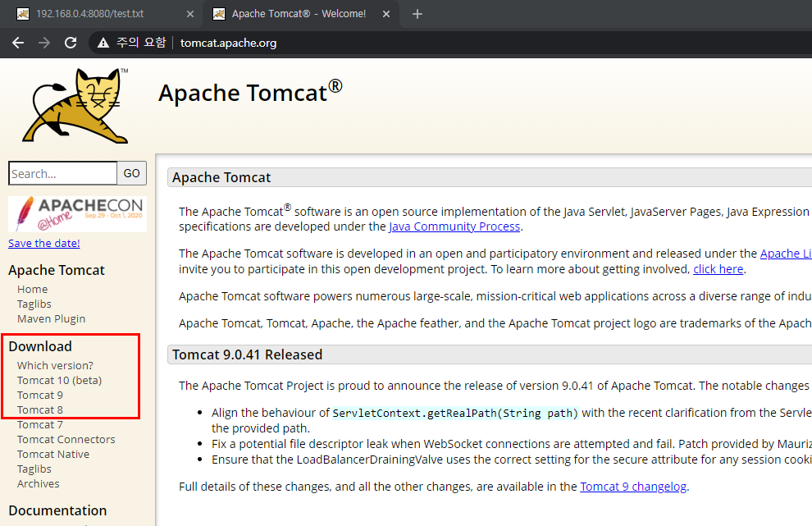Image resolution: width=812 pixels, height=526 pixels.
Task: Open the Tomcat 8 download link
Action: click(40, 410)
